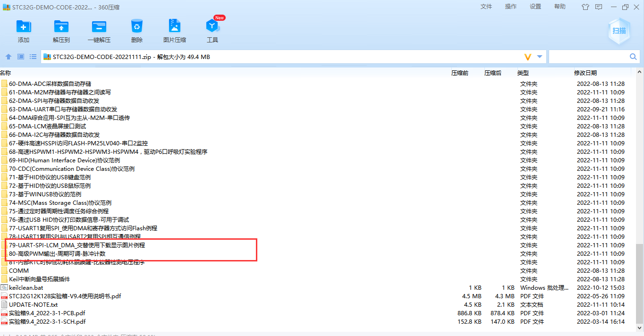Open the 操作 (Operations) menu
The height and width of the screenshot is (336, 644).
pyautogui.click(x=511, y=7)
